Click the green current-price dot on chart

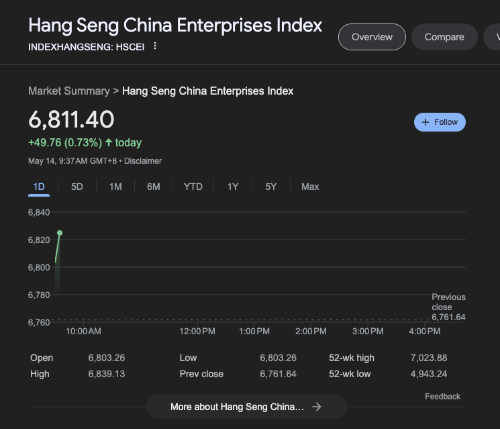pyautogui.click(x=60, y=233)
